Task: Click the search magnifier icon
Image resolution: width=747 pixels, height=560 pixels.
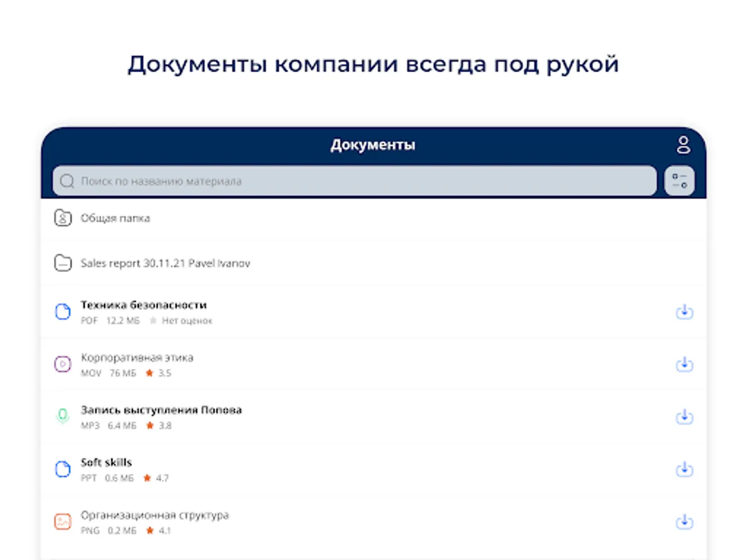Action: pyautogui.click(x=67, y=182)
